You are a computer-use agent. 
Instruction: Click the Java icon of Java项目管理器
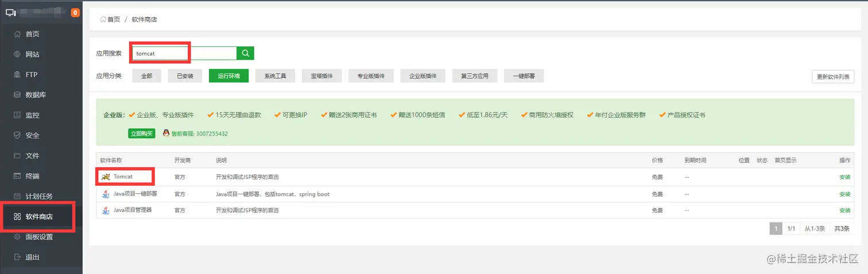(106, 210)
